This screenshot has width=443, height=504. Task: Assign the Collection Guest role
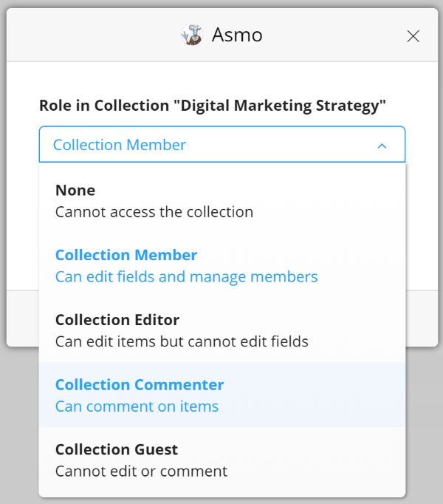pos(222,460)
